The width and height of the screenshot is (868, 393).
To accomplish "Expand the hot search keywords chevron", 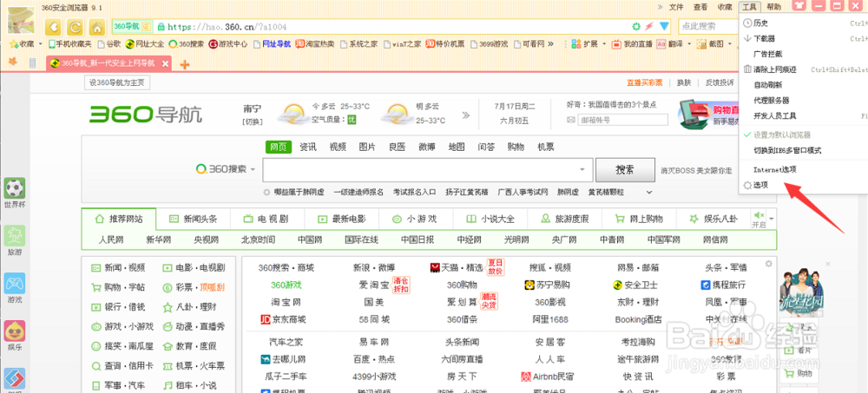I will click(x=649, y=192).
